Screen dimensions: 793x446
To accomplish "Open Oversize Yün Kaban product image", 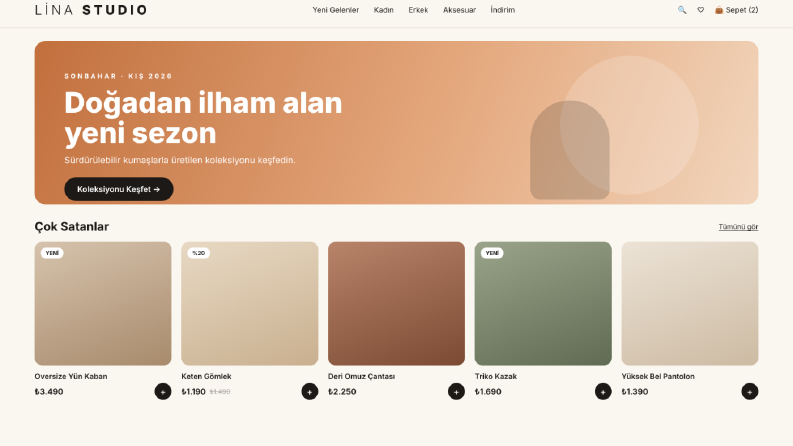I will tap(103, 303).
